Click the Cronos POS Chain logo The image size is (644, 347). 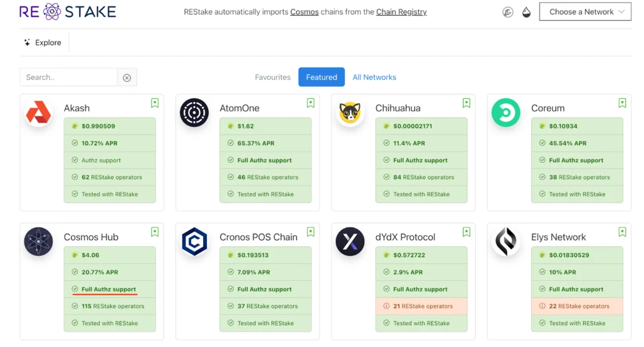194,242
